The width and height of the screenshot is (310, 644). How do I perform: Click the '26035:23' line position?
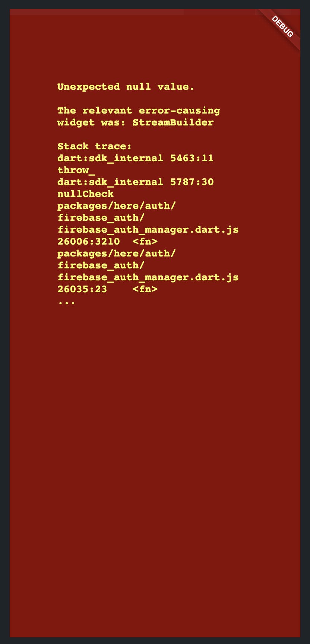[82, 289]
